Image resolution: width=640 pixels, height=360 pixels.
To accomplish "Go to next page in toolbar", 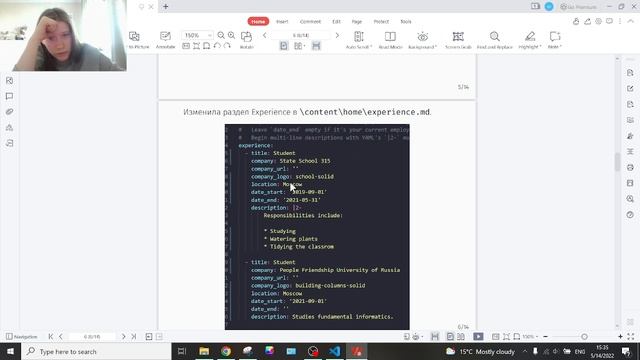I will [337, 36].
